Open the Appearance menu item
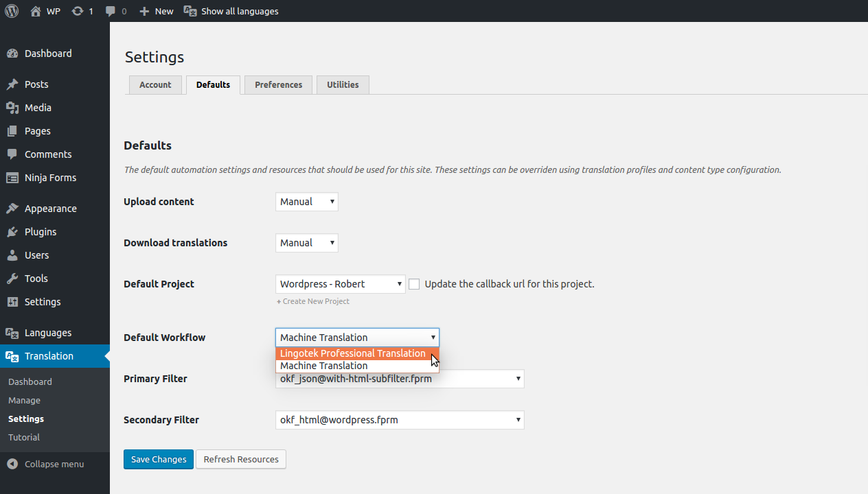 pyautogui.click(x=50, y=209)
